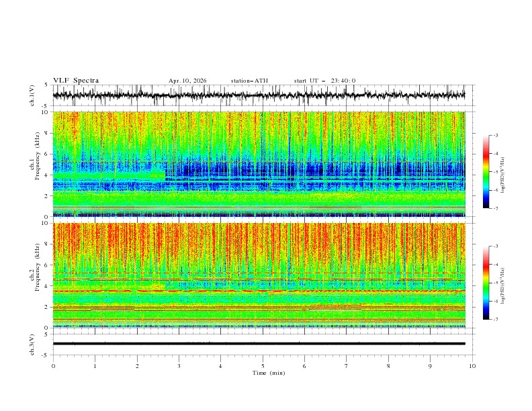Click the "-3" label on ch.1 color scale
532x411 pixels.
pyautogui.click(x=495, y=135)
